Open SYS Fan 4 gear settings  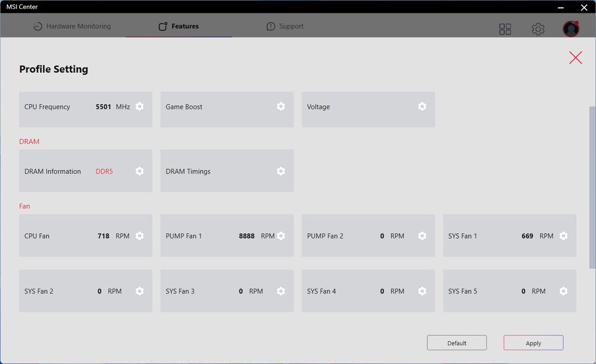422,291
